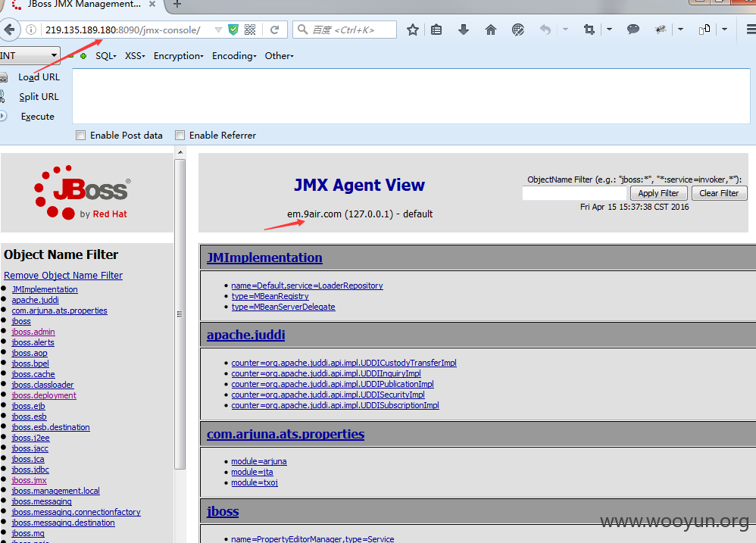Click the HackBar URL text area

(x=411, y=96)
